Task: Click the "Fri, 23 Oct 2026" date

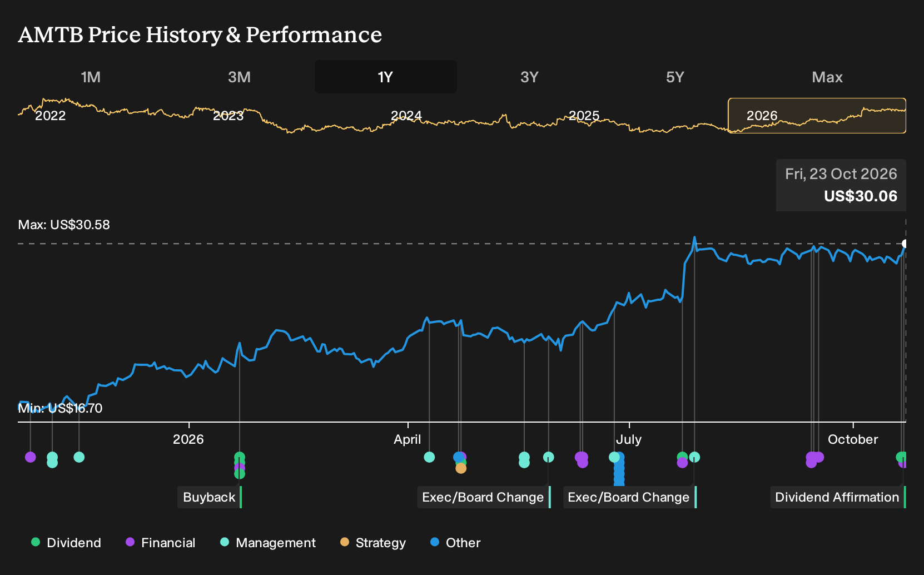Action: [x=841, y=174]
